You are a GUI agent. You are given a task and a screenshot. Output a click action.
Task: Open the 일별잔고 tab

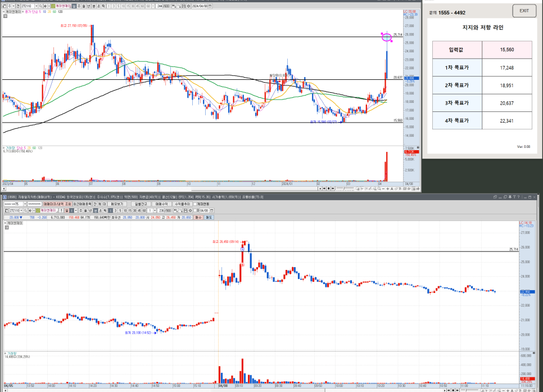[141, 204]
